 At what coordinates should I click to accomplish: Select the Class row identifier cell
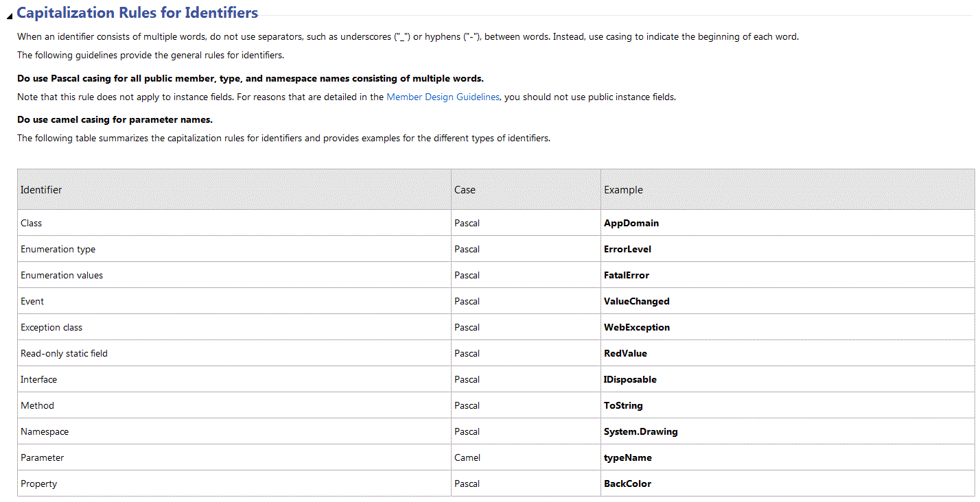[32, 224]
